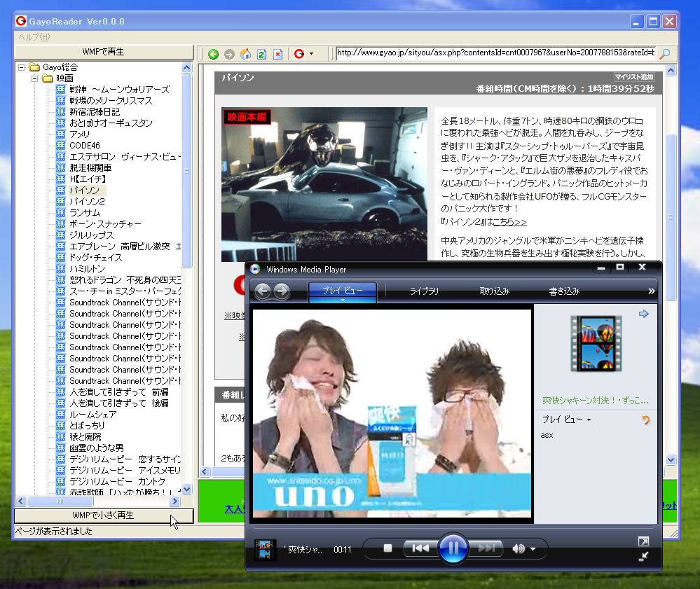
Task: Click the Media Player Back navigation button
Action: 263,291
